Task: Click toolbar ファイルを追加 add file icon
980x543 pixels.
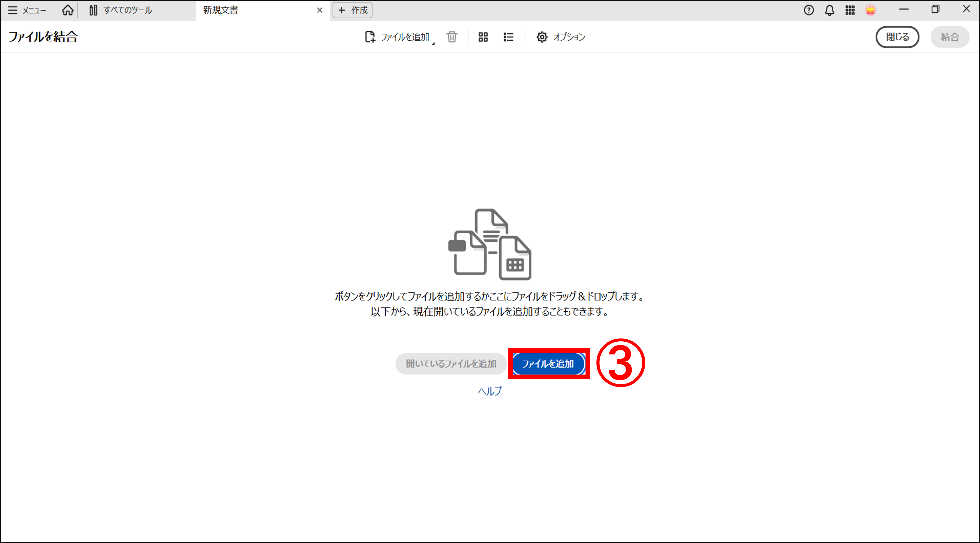Action: [397, 37]
